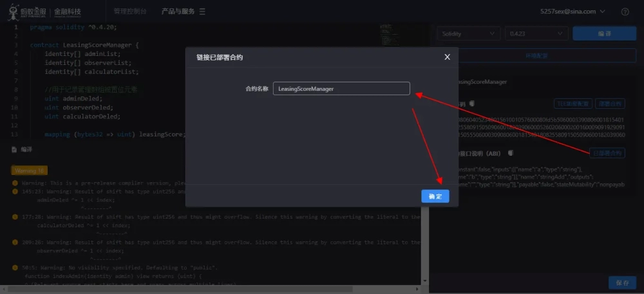Click the 'identity[] observerList;' code line
644x294 pixels.
88,63
